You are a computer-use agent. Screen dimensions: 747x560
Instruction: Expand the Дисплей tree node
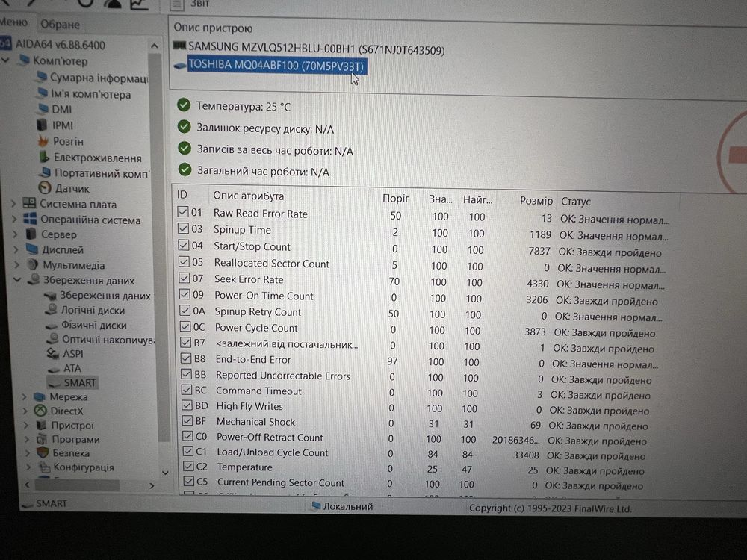tap(16, 249)
